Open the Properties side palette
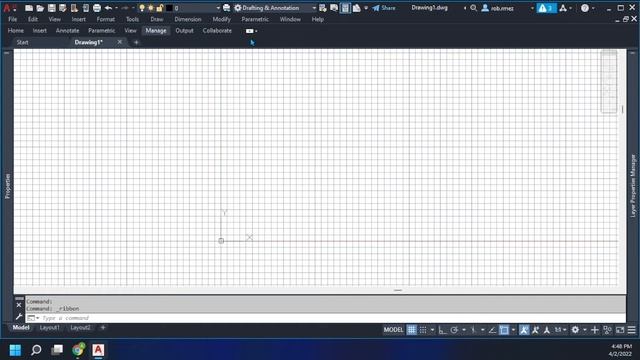Viewport: 640px width, 360px height. tap(7, 186)
